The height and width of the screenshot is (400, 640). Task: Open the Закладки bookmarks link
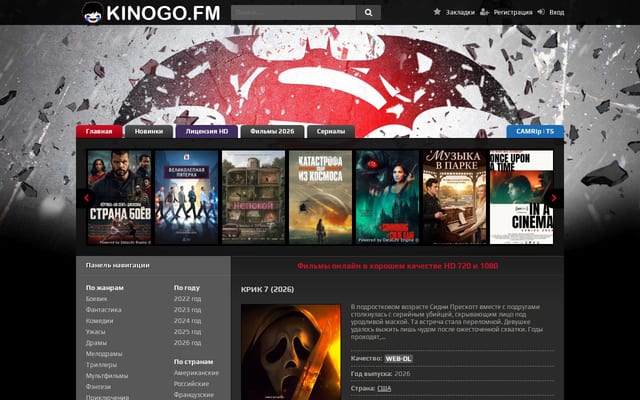pyautogui.click(x=460, y=12)
